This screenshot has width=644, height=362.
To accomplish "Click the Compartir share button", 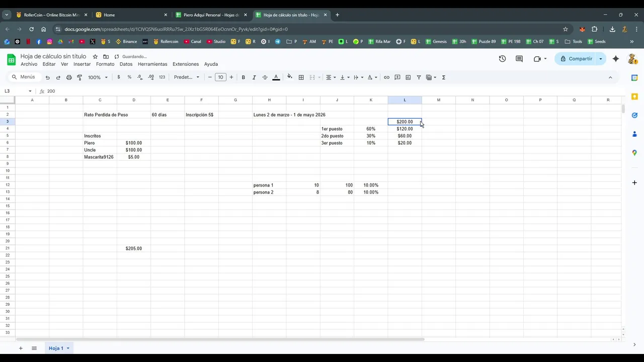I will coord(576,59).
